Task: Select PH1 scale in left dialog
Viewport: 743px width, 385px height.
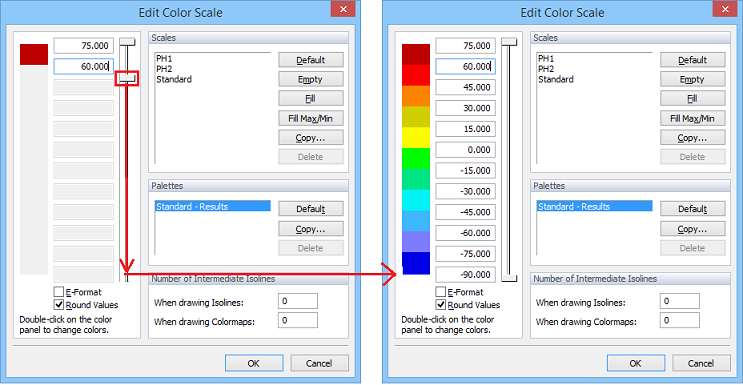Action: [163, 58]
